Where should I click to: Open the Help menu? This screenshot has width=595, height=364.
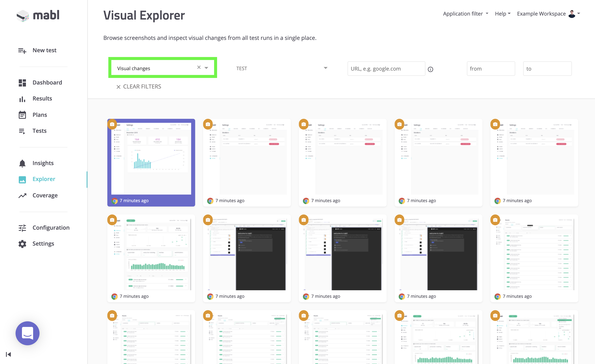point(502,14)
